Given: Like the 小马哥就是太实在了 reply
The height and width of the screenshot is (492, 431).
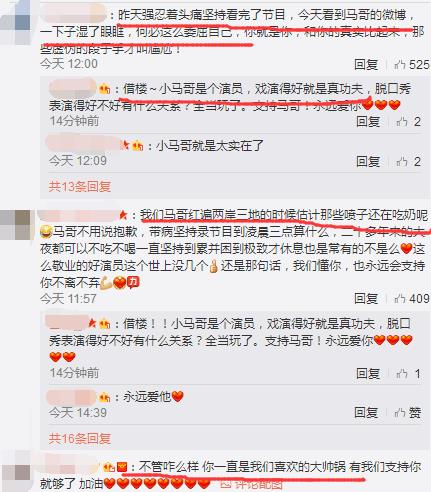Looking at the screenshot, I should pos(408,162).
